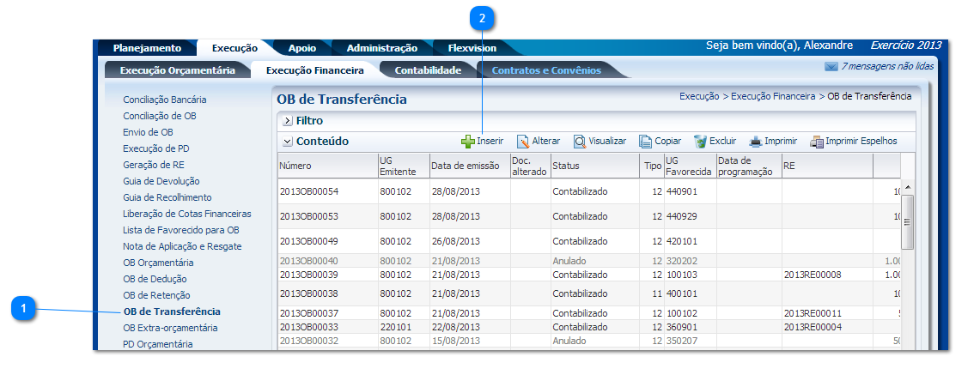Open Conciliação Bancária in the sidebar
Image resolution: width=980 pixels, height=381 pixels.
[x=164, y=100]
